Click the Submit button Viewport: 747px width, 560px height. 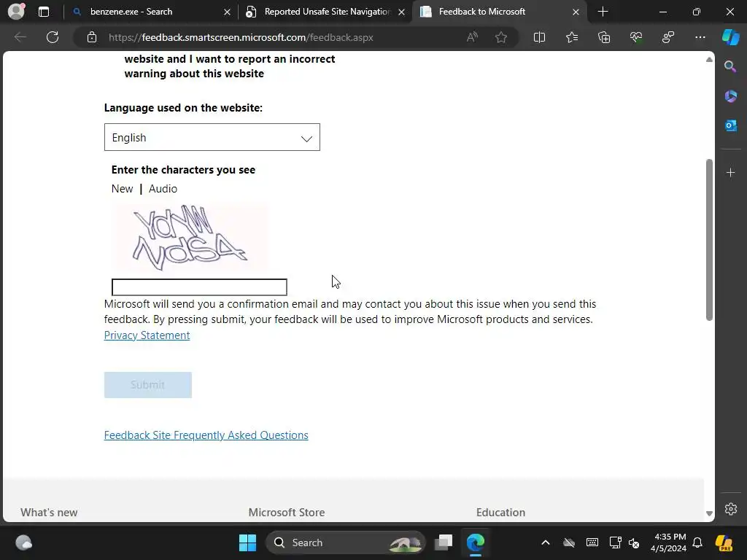click(x=147, y=385)
